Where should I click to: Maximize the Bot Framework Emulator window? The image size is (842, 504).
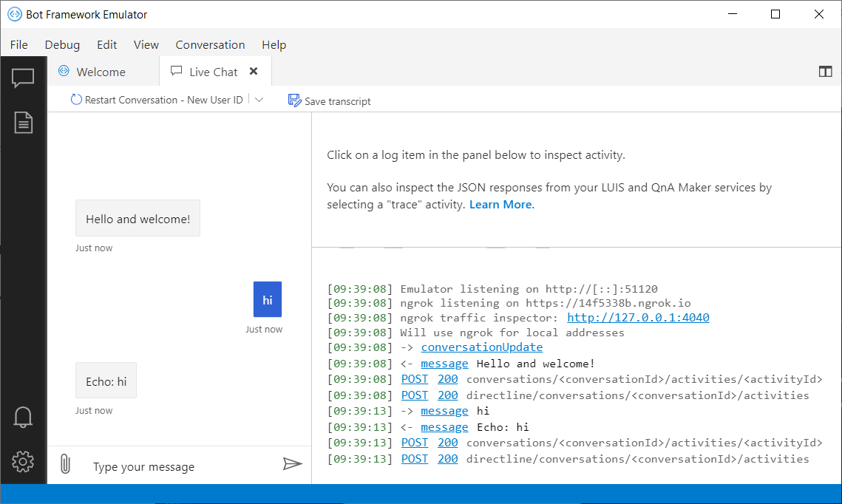click(775, 14)
